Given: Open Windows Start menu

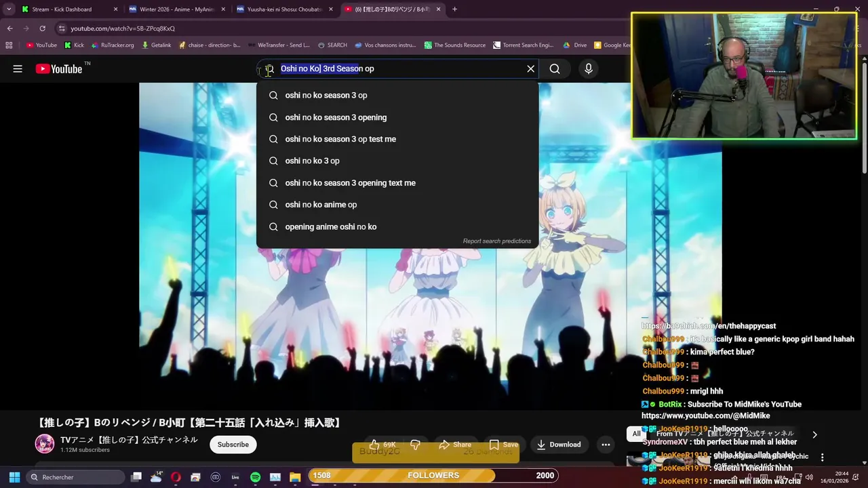Looking at the screenshot, I should 14,477.
